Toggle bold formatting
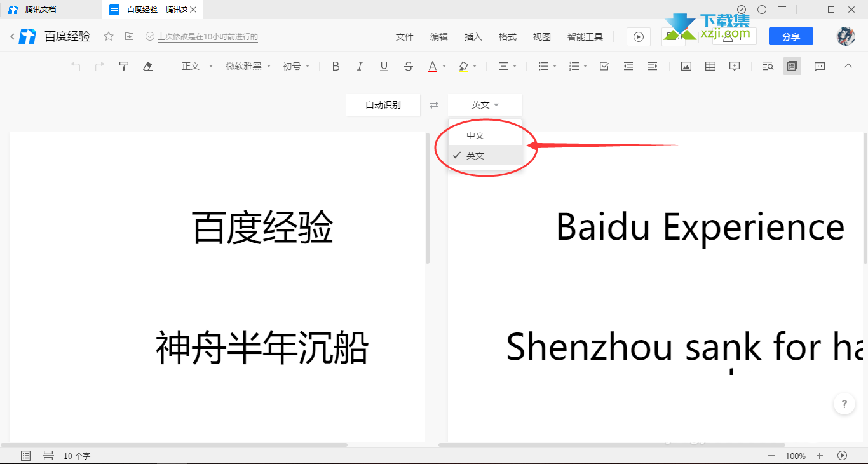 (336, 66)
